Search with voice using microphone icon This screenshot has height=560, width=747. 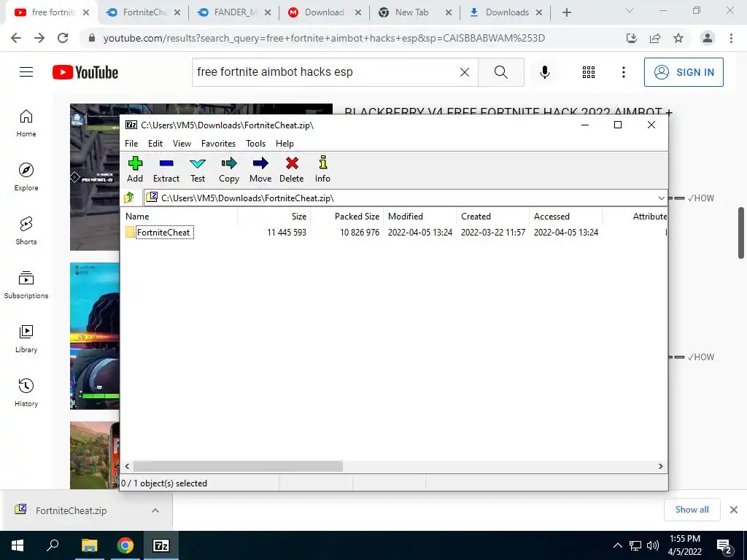click(544, 72)
